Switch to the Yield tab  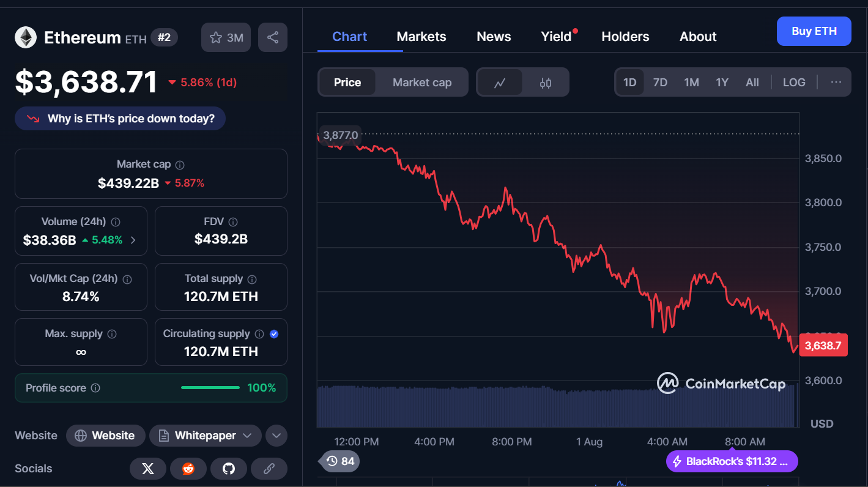pos(556,37)
